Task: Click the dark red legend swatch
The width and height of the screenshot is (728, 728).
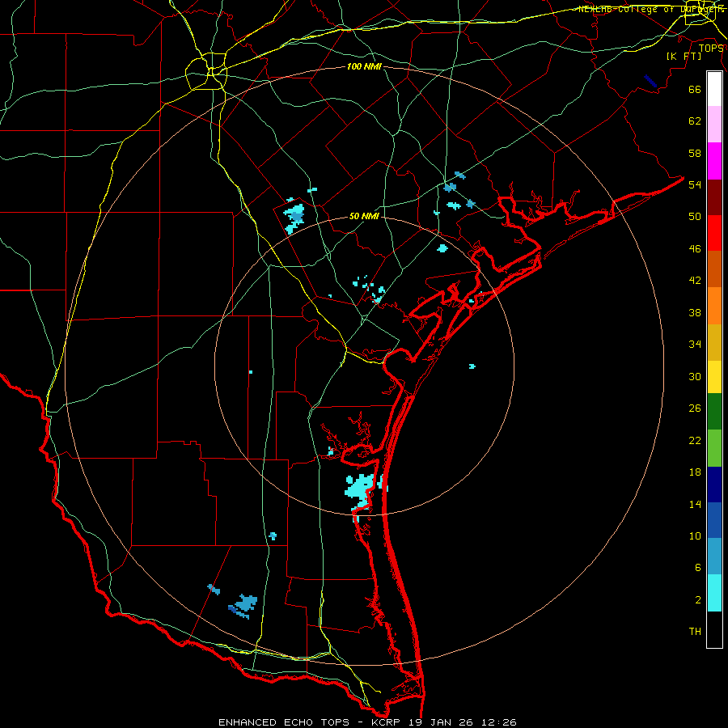Action: point(714,197)
